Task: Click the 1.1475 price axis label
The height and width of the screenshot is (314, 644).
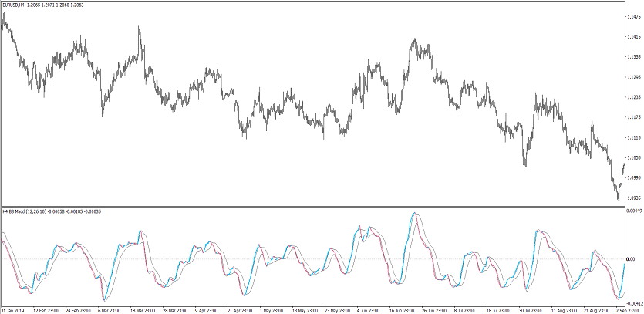Action: [x=634, y=16]
